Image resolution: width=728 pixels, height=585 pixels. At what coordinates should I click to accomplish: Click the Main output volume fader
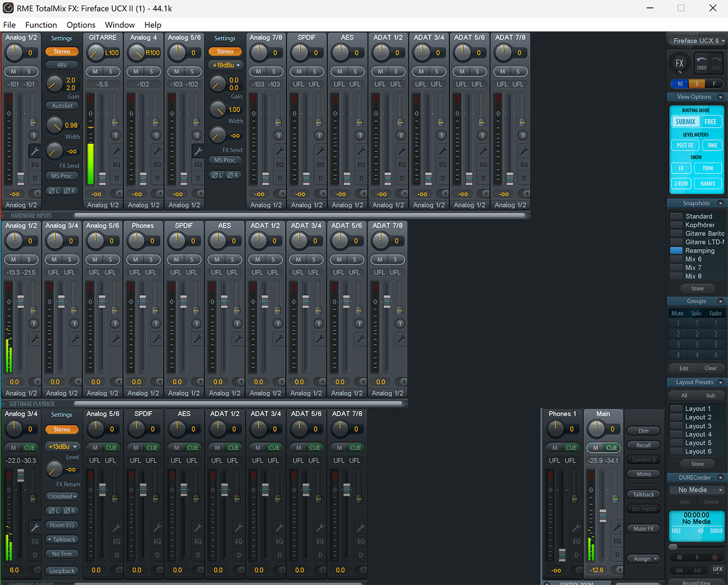click(603, 515)
